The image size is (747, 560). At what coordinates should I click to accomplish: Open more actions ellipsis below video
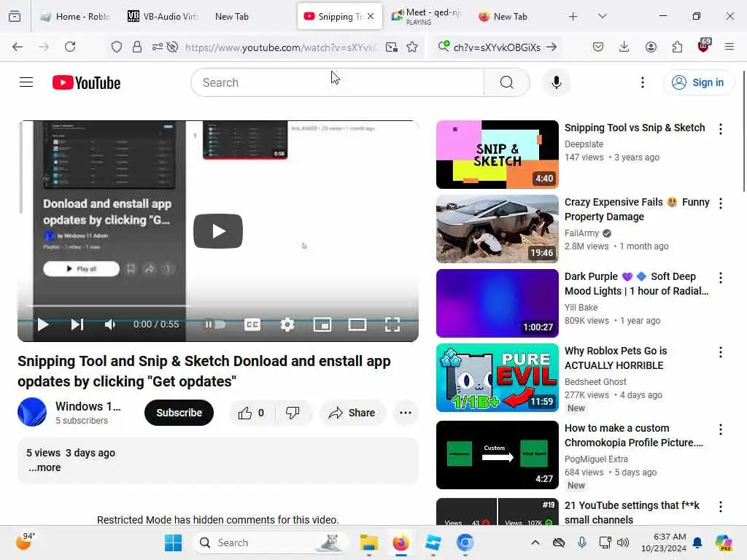pyautogui.click(x=406, y=413)
